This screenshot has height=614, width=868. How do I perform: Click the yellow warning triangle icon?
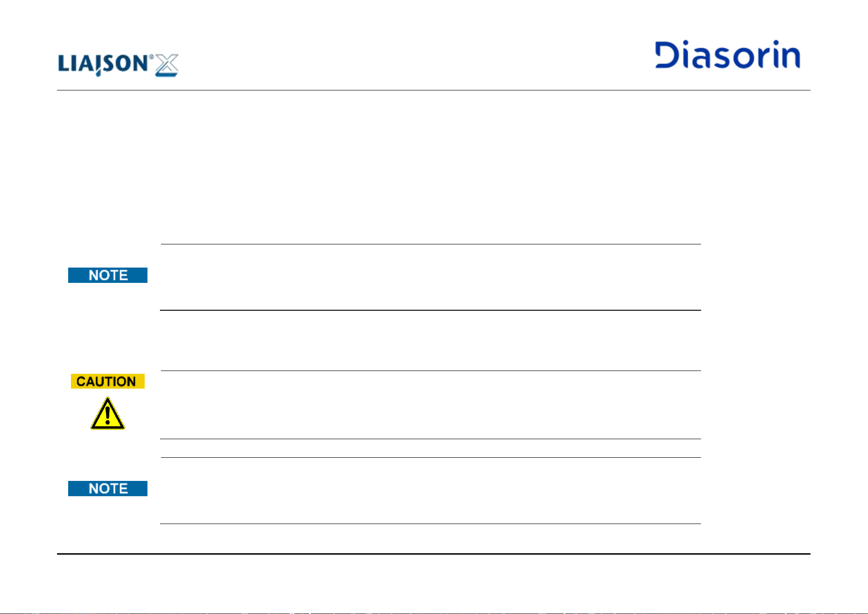pos(108,413)
